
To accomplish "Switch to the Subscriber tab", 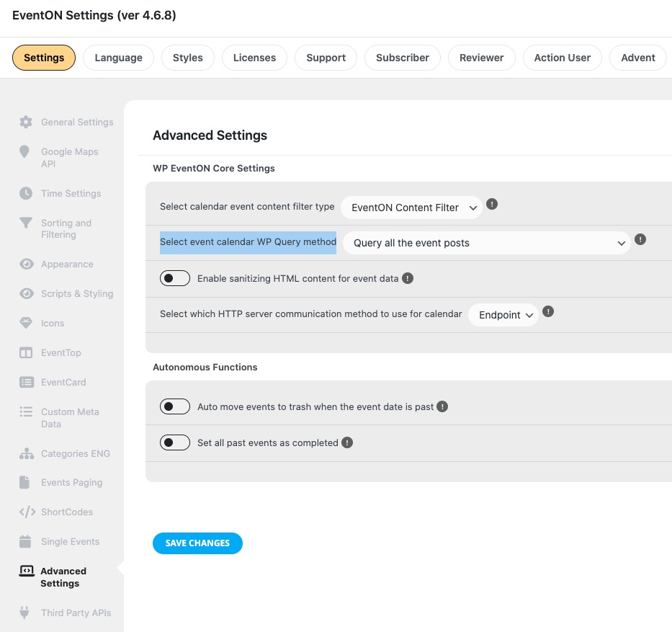I will tap(403, 58).
